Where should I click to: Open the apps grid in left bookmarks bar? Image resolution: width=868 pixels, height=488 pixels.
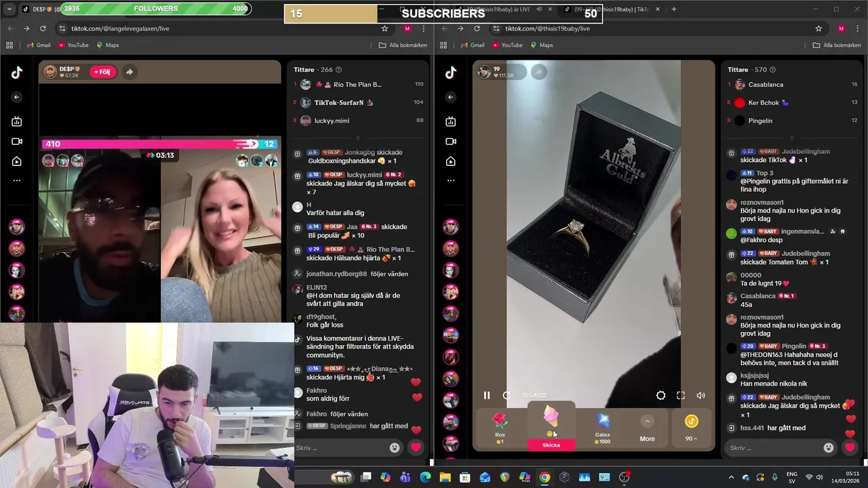9,45
